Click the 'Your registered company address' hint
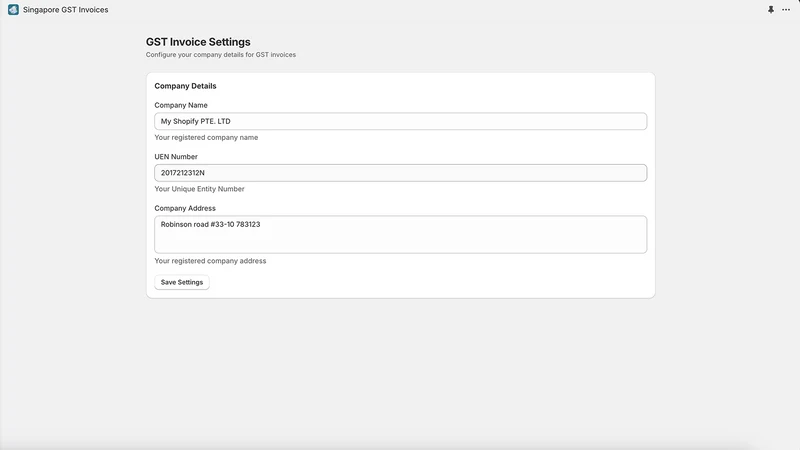The image size is (800, 450). click(x=210, y=261)
